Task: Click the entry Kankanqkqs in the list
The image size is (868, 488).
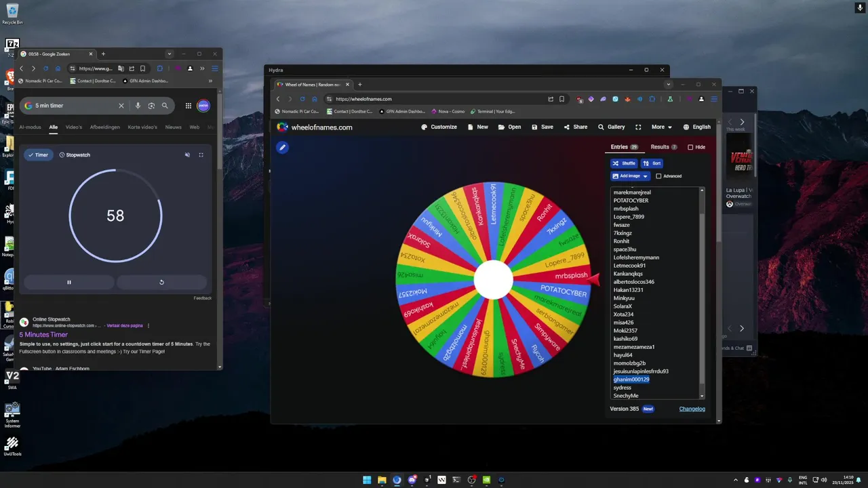Action: coord(628,274)
